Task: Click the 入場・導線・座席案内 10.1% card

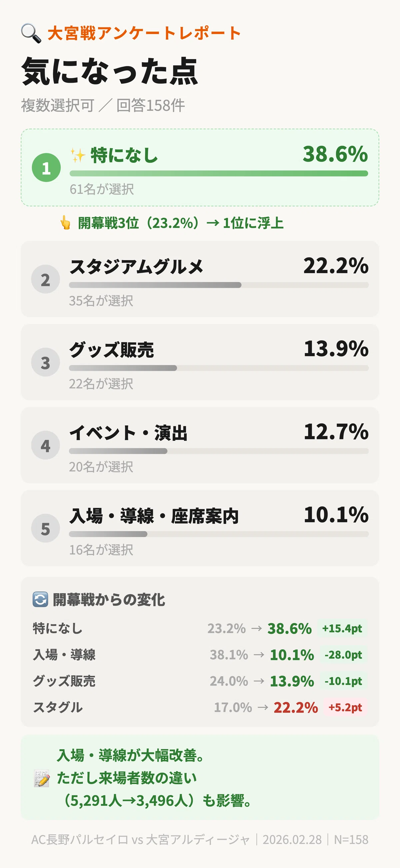Action: (x=200, y=528)
